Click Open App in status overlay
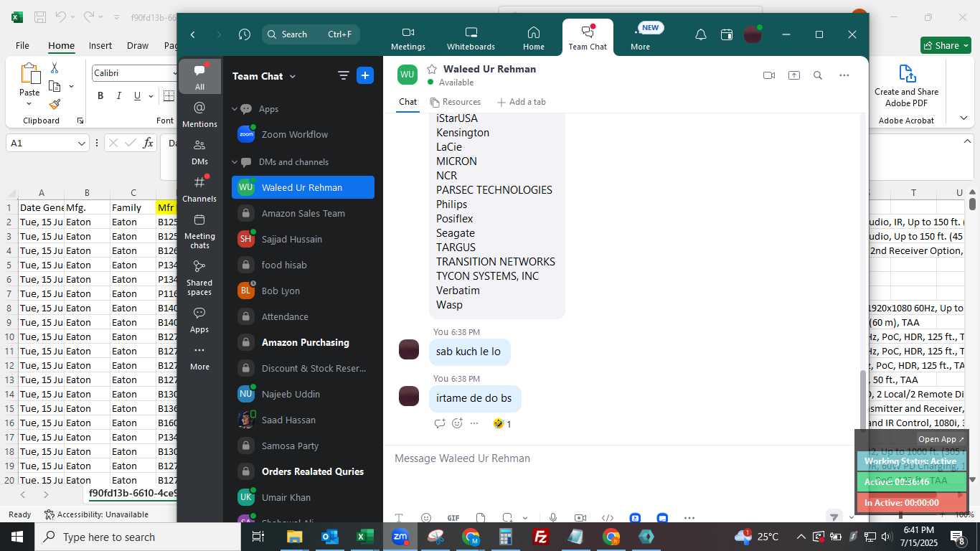The height and width of the screenshot is (551, 980). 941,439
